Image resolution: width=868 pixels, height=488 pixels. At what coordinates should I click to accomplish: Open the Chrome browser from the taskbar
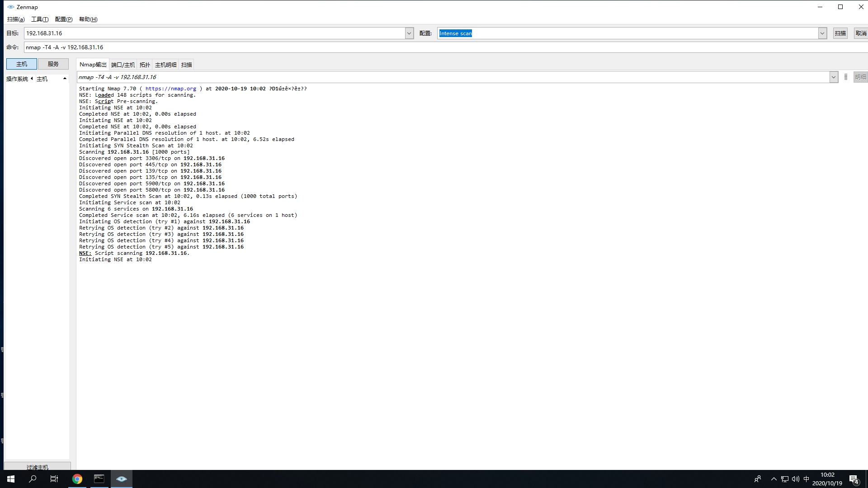(77, 479)
